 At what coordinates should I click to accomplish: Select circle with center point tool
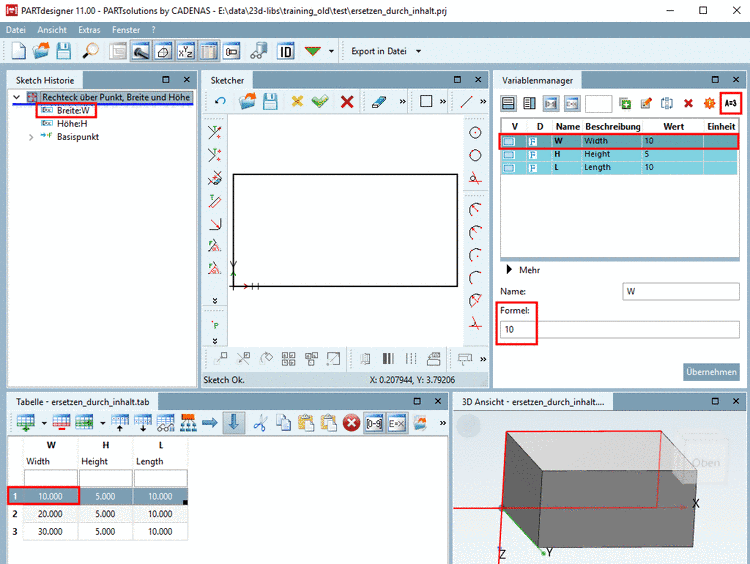point(475,133)
